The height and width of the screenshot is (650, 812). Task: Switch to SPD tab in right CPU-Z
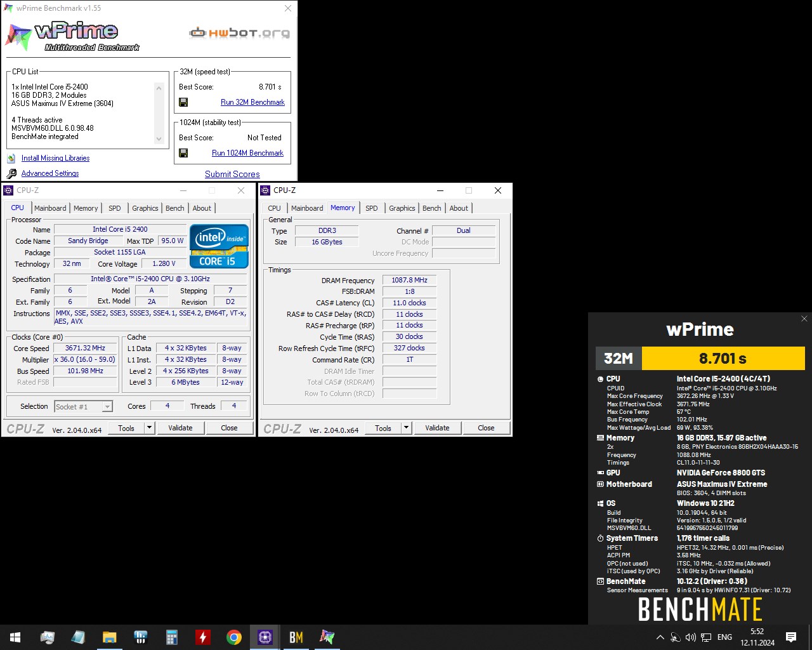pyautogui.click(x=372, y=208)
